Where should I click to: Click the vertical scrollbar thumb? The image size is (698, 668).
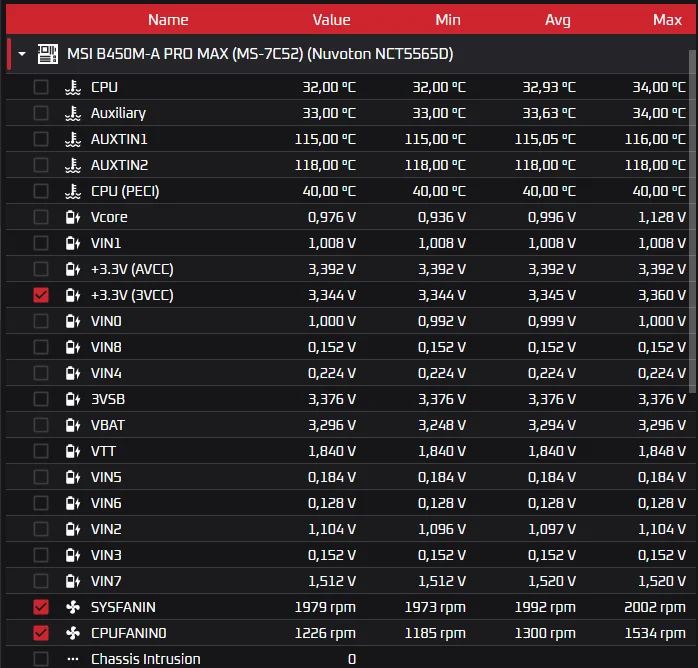point(692,221)
